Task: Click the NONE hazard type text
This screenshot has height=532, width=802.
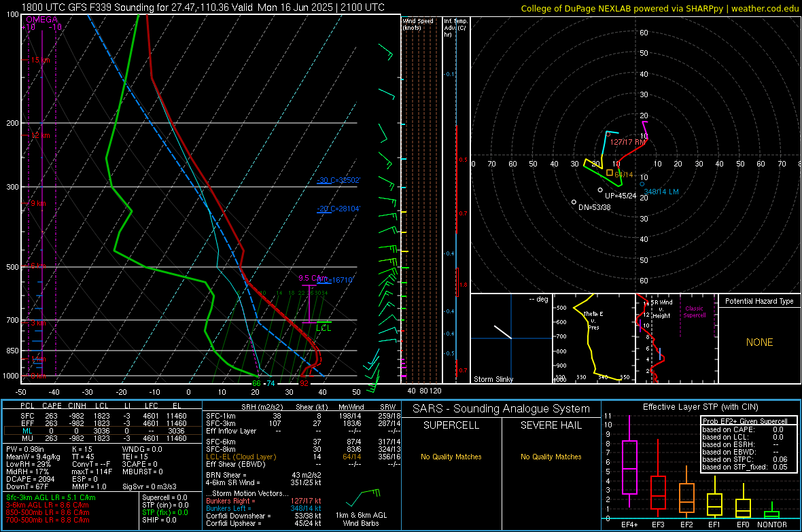Action: 760,342
